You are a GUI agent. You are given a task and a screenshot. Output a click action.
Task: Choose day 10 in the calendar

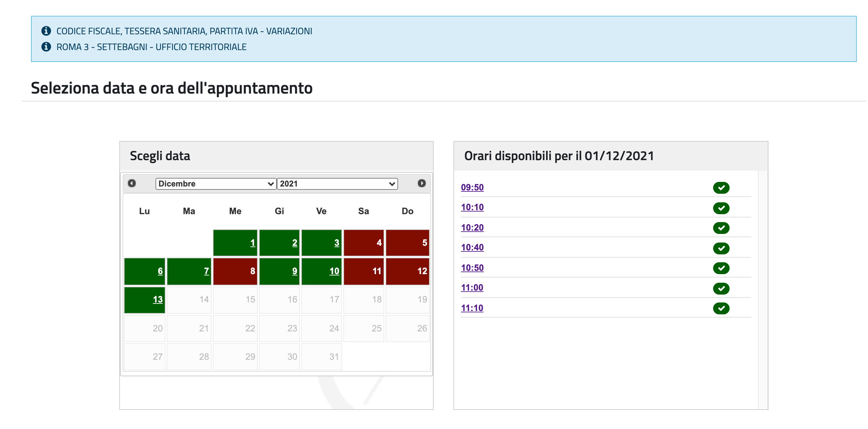pyautogui.click(x=321, y=271)
